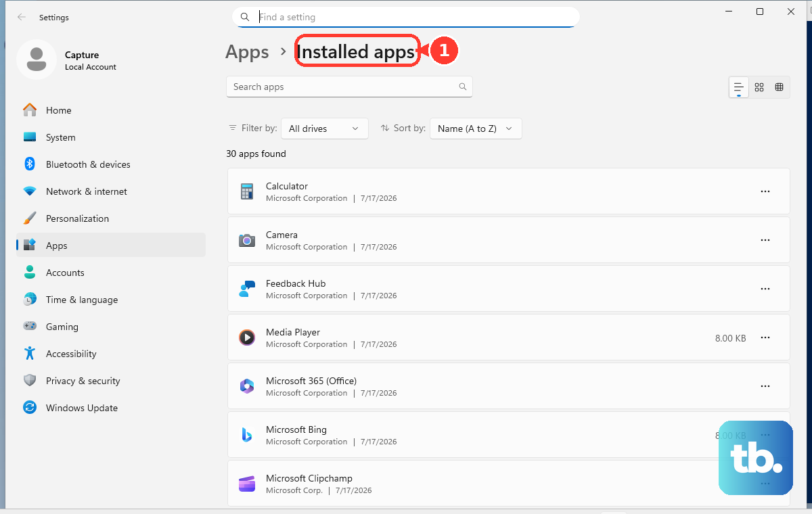Click the Search apps field
The image size is (812, 514).
click(349, 87)
